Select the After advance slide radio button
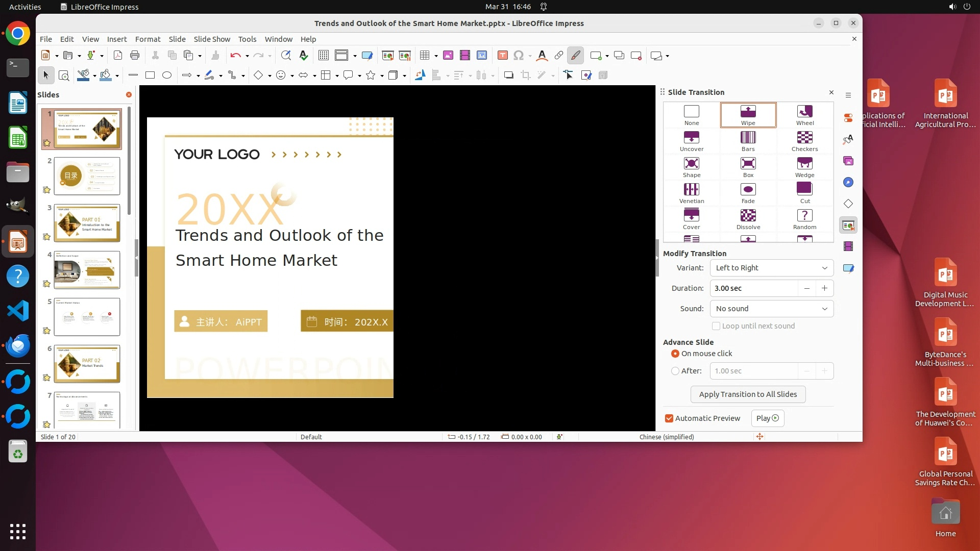 tap(675, 371)
